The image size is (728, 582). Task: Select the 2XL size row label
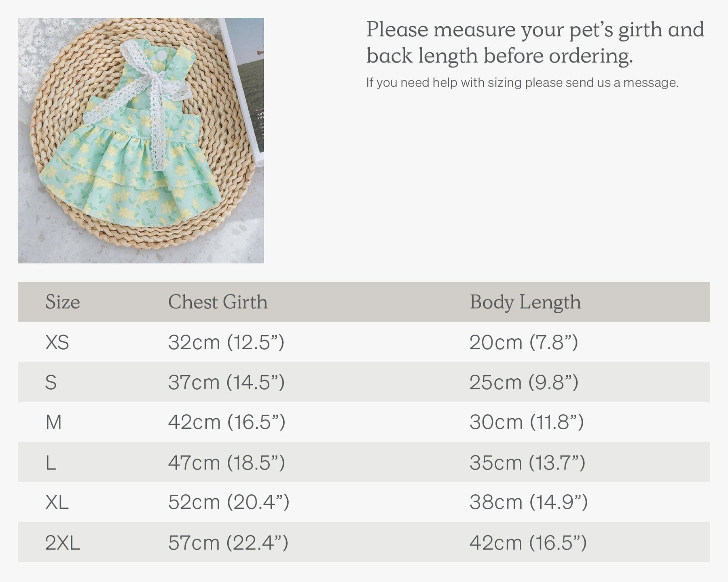point(62,542)
